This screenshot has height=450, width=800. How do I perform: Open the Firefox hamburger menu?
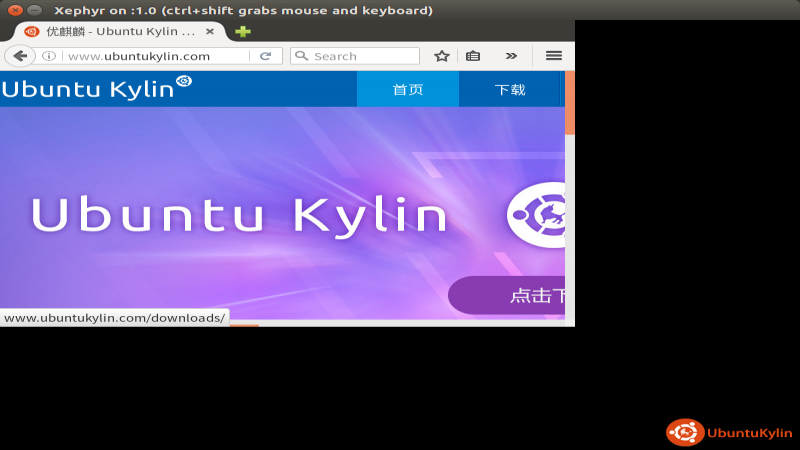(554, 56)
